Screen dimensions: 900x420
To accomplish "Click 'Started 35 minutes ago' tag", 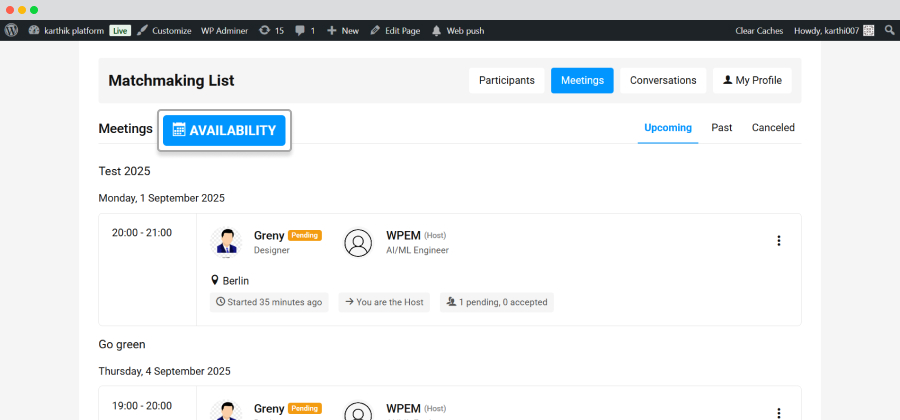I will coord(269,302).
